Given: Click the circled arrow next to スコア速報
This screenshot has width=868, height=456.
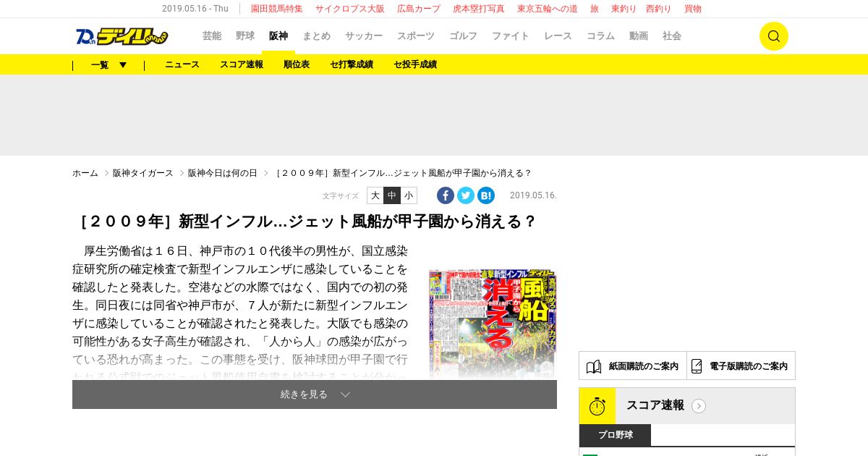Looking at the screenshot, I should coord(699,406).
